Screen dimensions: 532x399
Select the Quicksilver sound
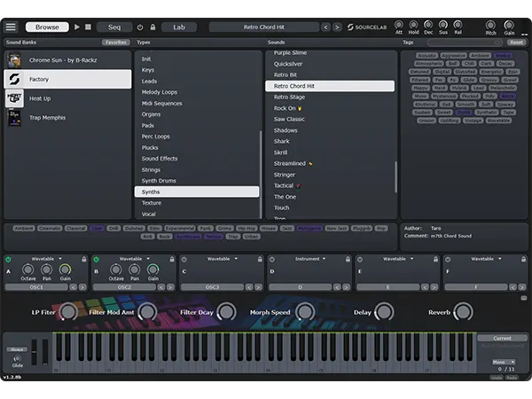click(288, 64)
